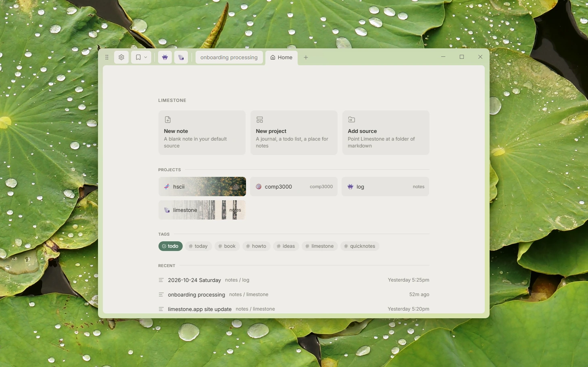Open settings with the gear icon
The width and height of the screenshot is (588, 367).
point(121,57)
